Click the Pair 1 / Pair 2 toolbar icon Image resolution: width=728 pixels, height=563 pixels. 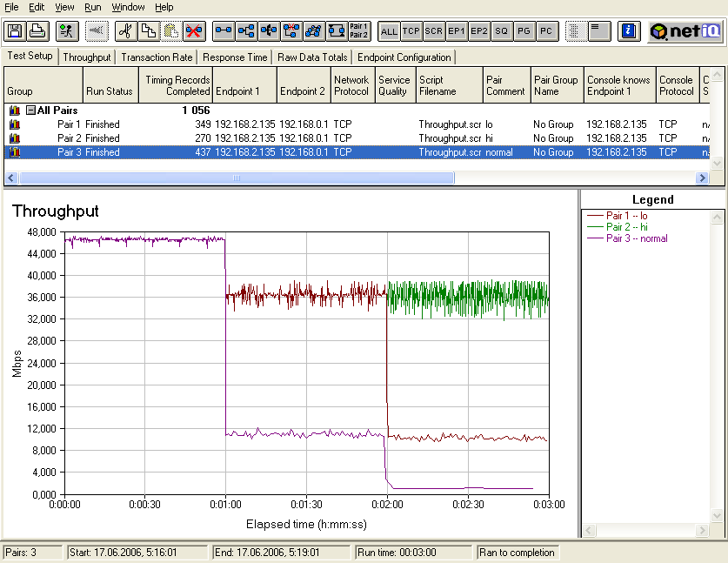coord(359,31)
